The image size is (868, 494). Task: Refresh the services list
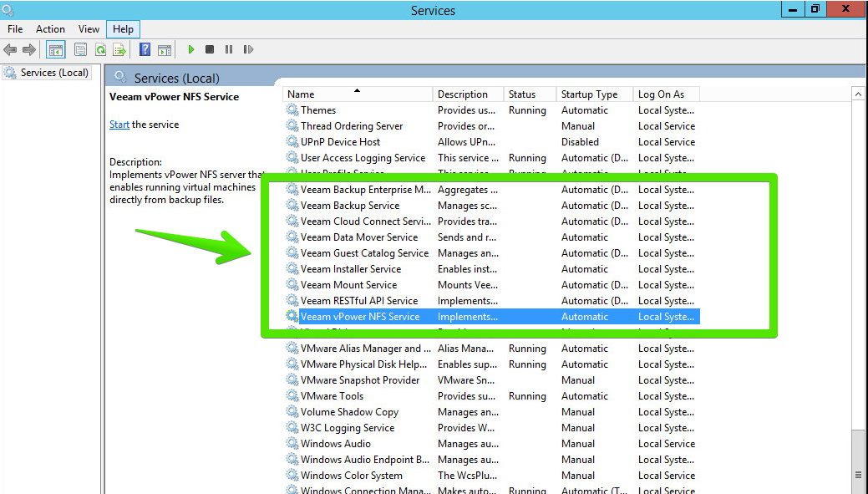tap(100, 50)
